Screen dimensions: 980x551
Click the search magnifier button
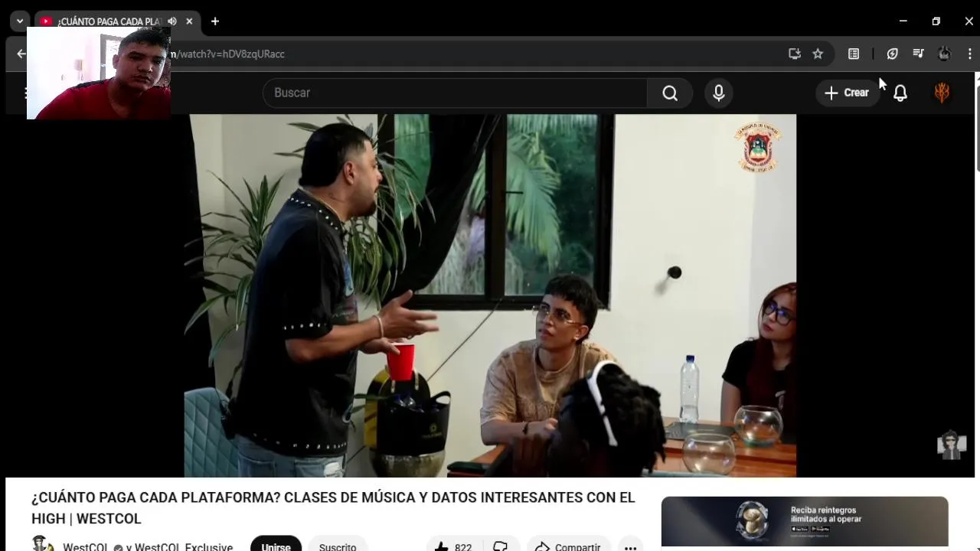670,93
